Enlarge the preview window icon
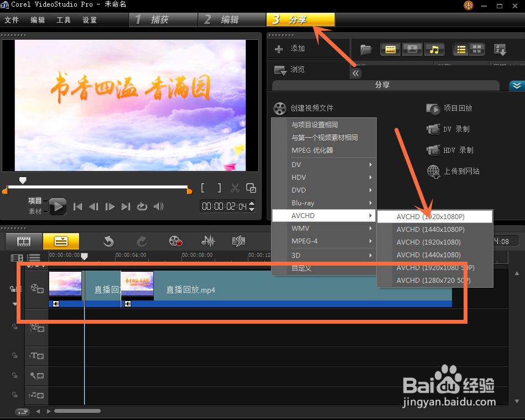Screen dimensions: 525x420 click(251, 188)
